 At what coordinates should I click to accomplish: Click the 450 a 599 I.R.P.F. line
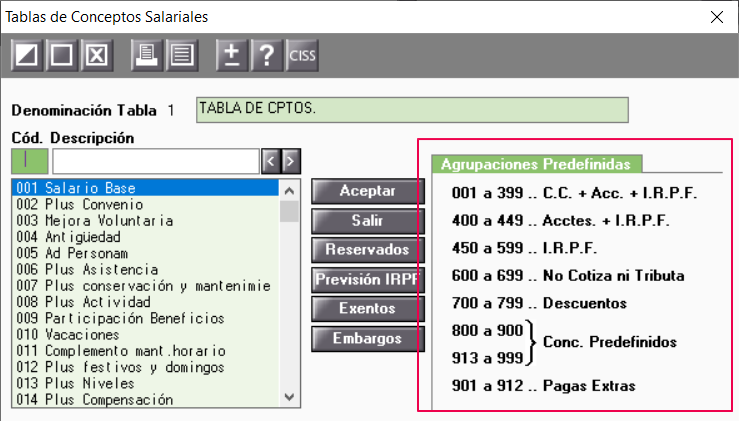click(x=524, y=248)
